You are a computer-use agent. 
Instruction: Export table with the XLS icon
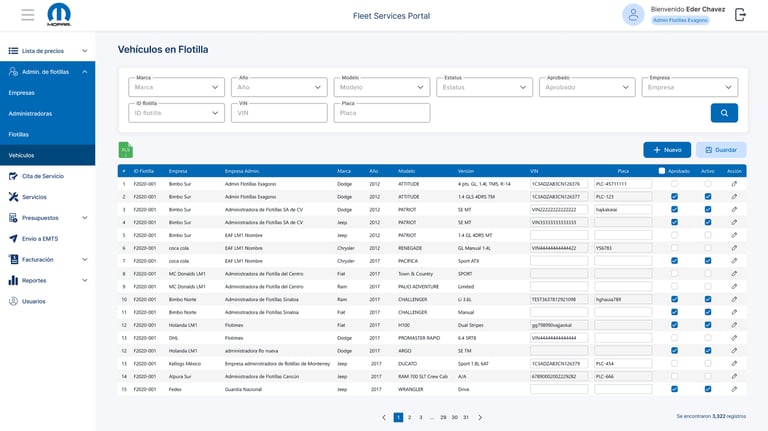[x=126, y=150]
